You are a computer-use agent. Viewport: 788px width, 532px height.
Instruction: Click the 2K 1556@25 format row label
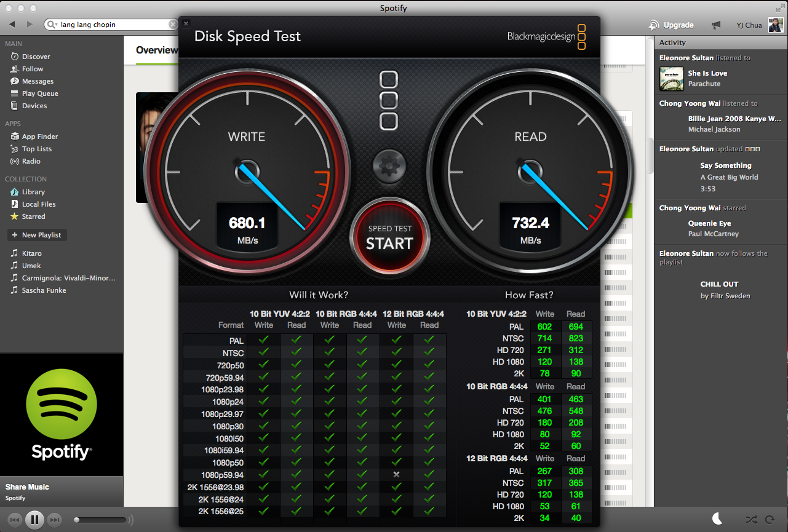click(221, 511)
